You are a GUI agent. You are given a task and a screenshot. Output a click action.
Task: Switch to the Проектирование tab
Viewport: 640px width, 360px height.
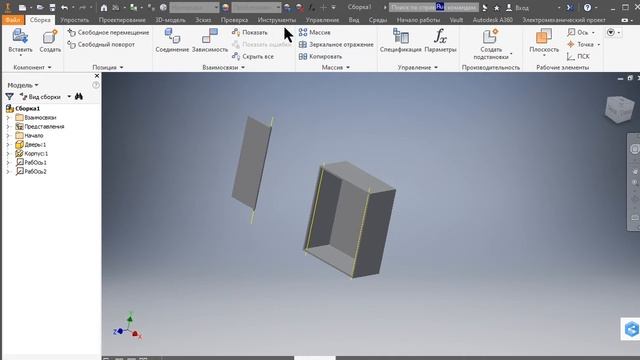(x=122, y=20)
